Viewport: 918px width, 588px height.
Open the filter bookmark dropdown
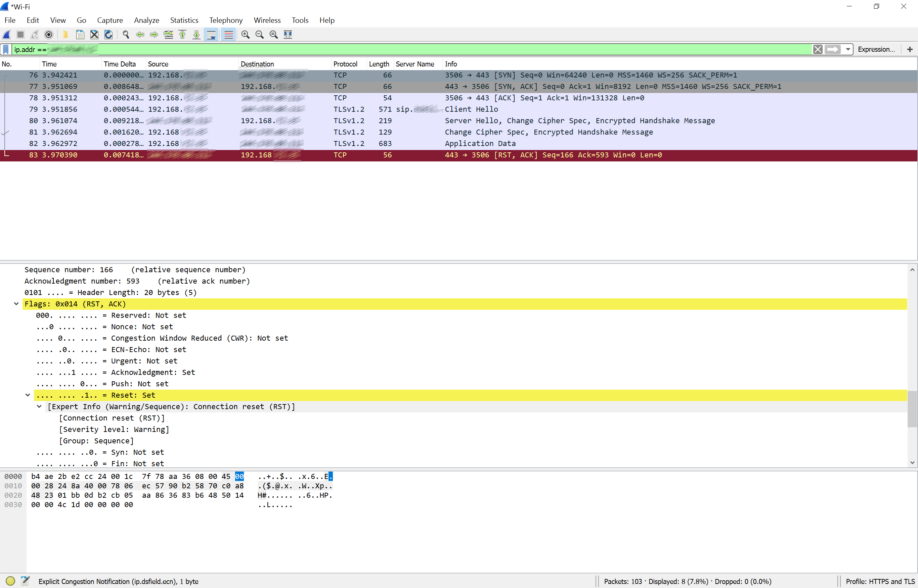(5, 49)
